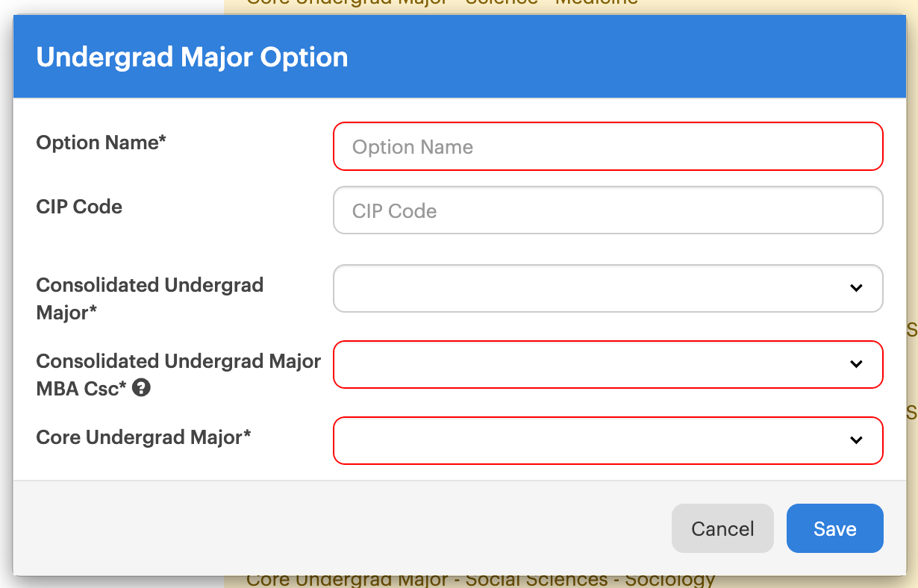This screenshot has height=588, width=918.
Task: Click into the Option Name field
Action: click(x=608, y=146)
